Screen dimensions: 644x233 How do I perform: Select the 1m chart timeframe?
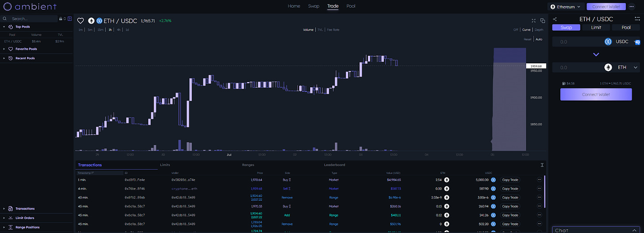[x=80, y=30]
